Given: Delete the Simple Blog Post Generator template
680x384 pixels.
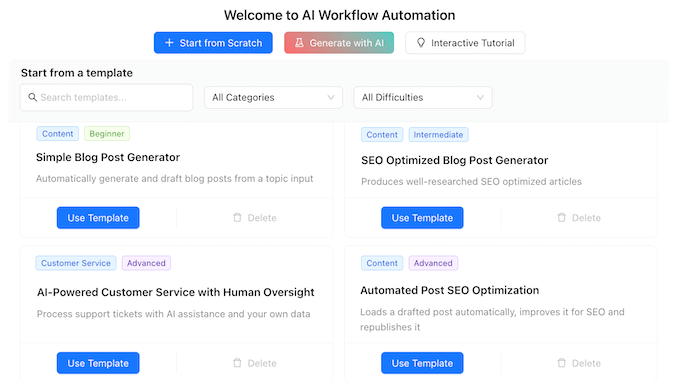Looking at the screenshot, I should pyautogui.click(x=255, y=218).
